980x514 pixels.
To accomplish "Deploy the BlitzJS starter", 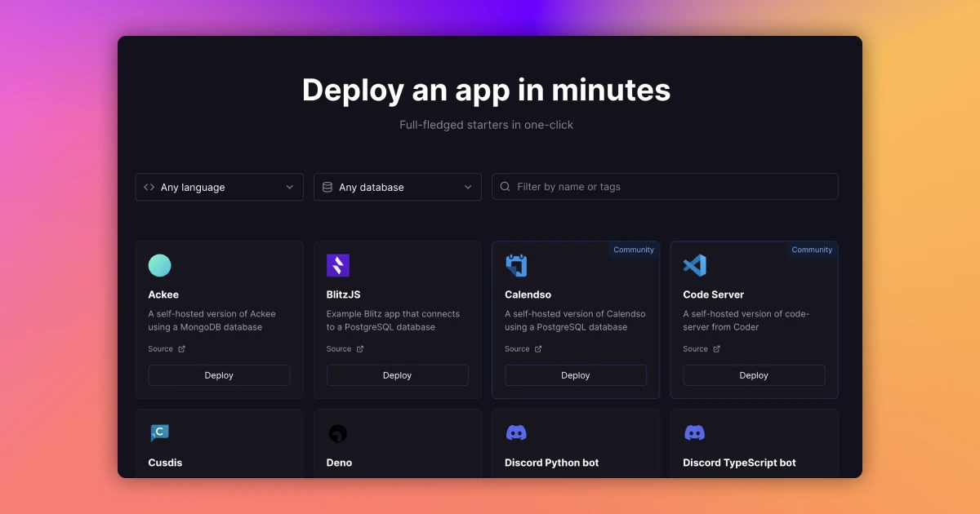I will [398, 375].
